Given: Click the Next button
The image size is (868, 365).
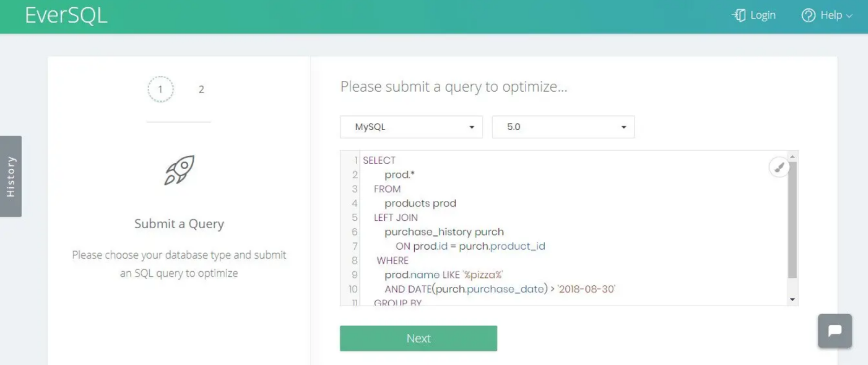Looking at the screenshot, I should tap(418, 338).
